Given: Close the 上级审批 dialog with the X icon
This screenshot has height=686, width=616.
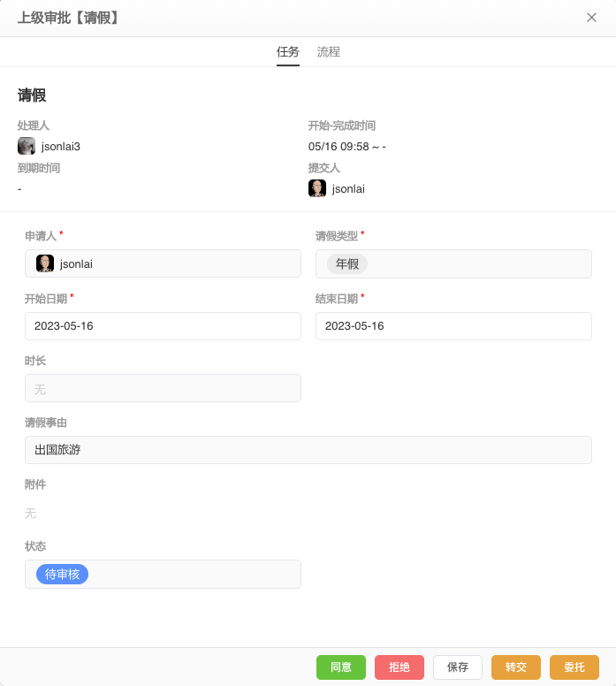Looking at the screenshot, I should [591, 18].
